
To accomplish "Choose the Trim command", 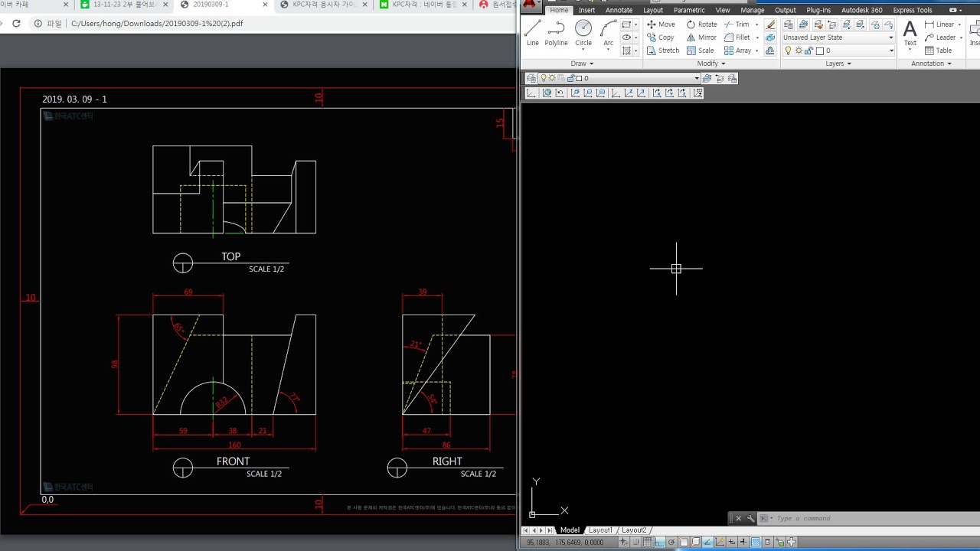I will click(x=737, y=24).
